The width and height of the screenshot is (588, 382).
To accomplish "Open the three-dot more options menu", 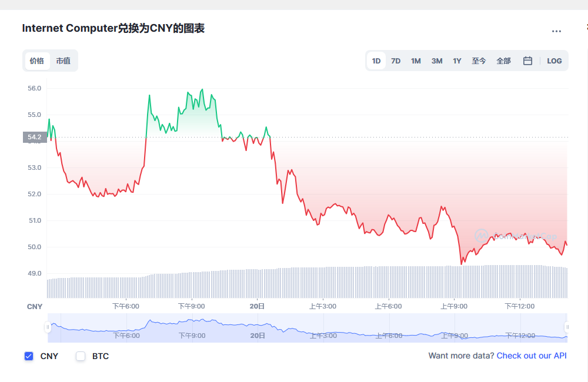I will pyautogui.click(x=556, y=31).
